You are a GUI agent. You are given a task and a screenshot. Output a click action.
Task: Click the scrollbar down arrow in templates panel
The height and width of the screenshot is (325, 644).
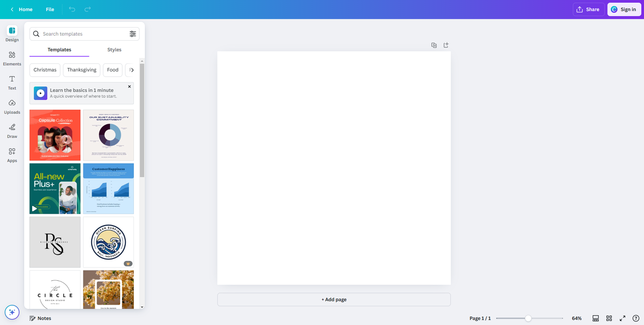coord(142,306)
